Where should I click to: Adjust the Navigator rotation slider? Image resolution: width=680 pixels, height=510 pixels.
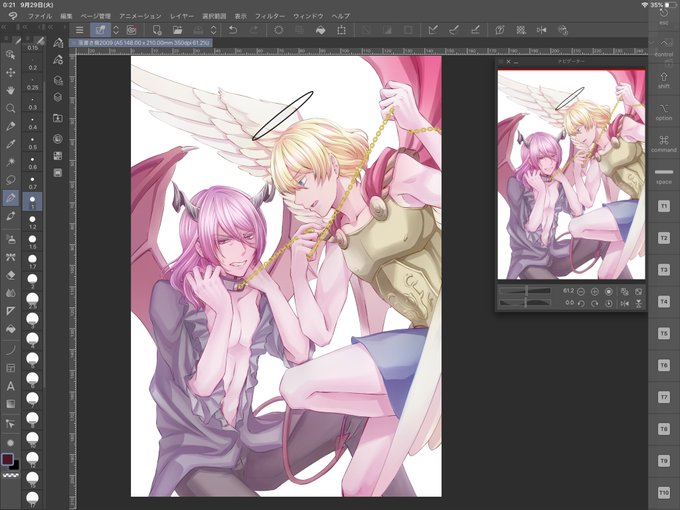pos(525,303)
